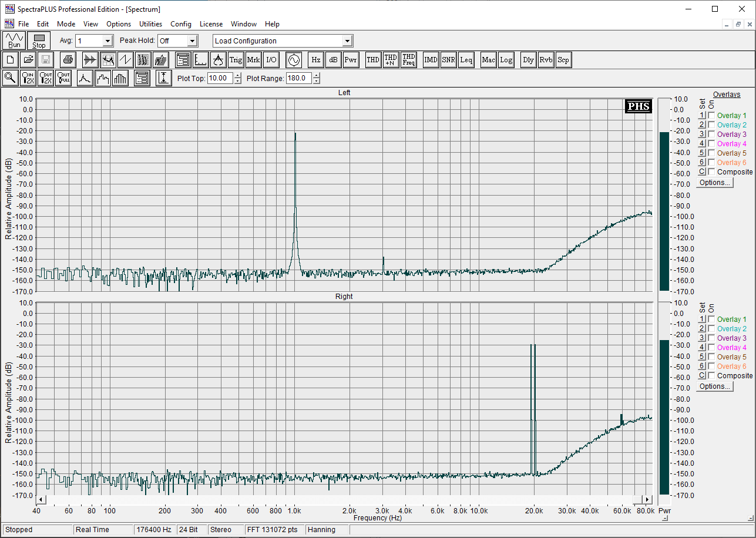The width and height of the screenshot is (756, 538).
Task: Click the Run button with waveform icon
Action: (x=14, y=41)
